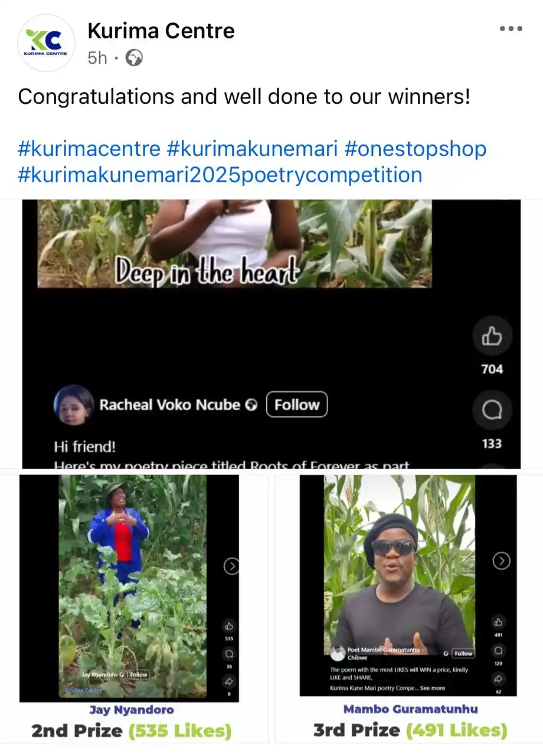
Task: Tap the like icon with 535 likes
Action: pyautogui.click(x=229, y=626)
